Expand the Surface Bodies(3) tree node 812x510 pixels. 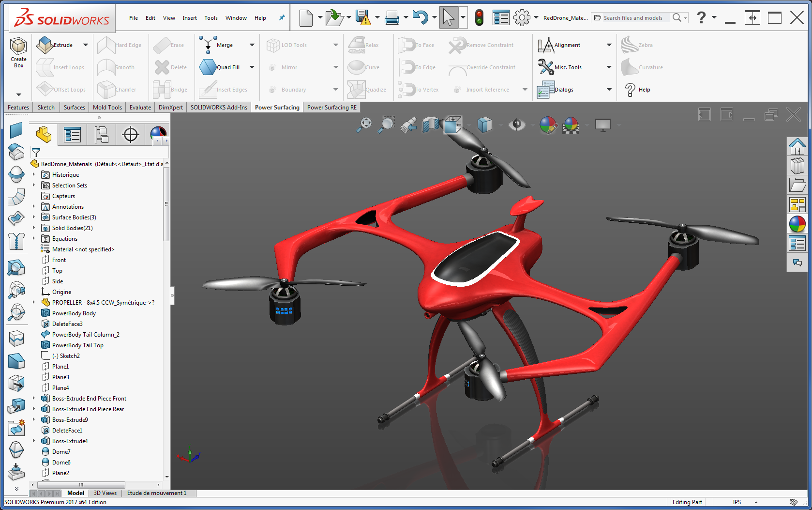pos(33,217)
